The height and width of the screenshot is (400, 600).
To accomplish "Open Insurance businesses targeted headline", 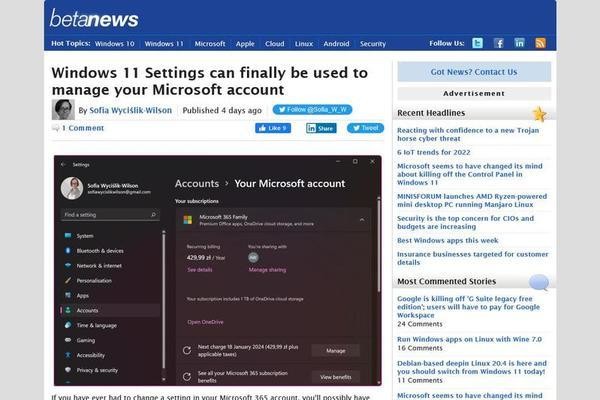I will tap(473, 258).
